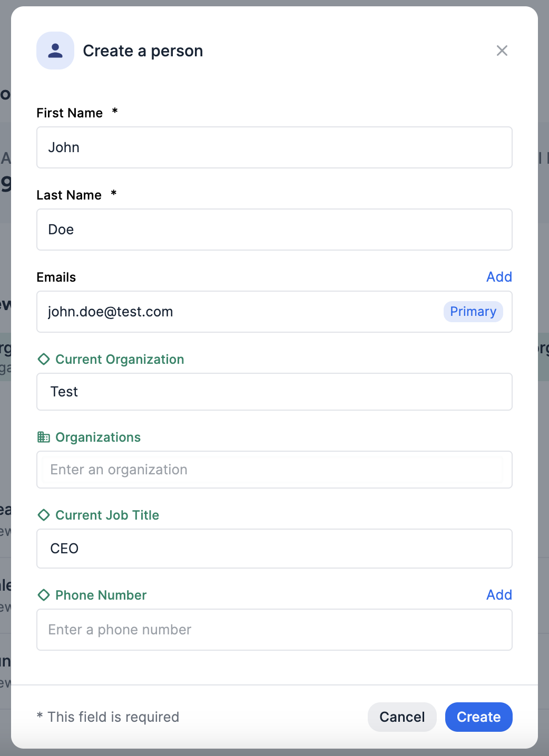Focus the Last Name field containing Doe
Screen dimensions: 549x756
274,230
